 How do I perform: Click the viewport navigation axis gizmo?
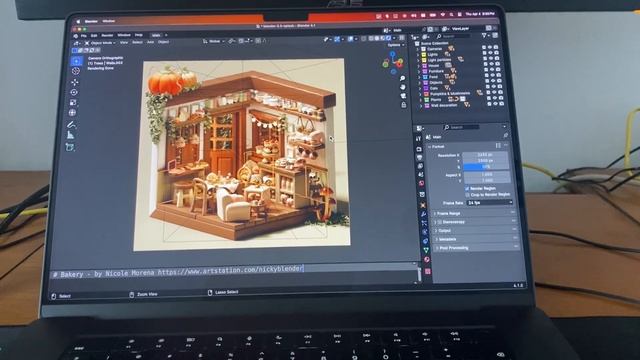[x=393, y=62]
